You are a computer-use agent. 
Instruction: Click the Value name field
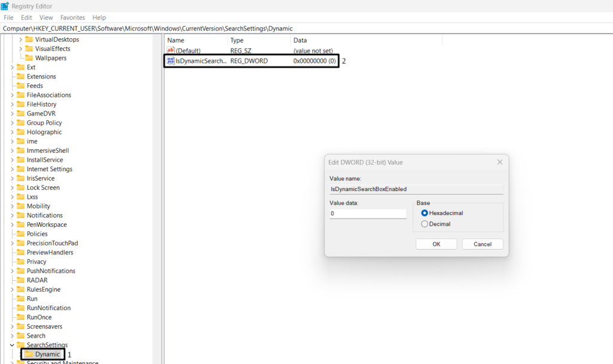(417, 189)
